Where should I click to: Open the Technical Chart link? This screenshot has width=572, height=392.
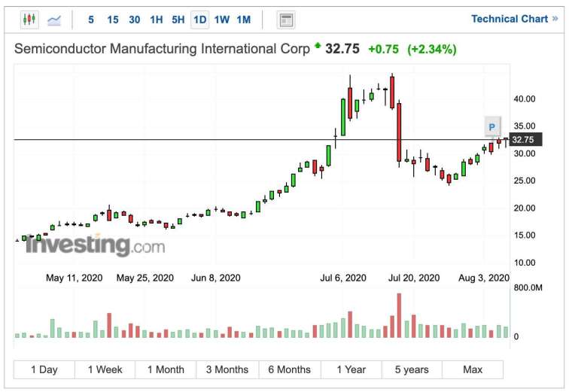pyautogui.click(x=514, y=19)
